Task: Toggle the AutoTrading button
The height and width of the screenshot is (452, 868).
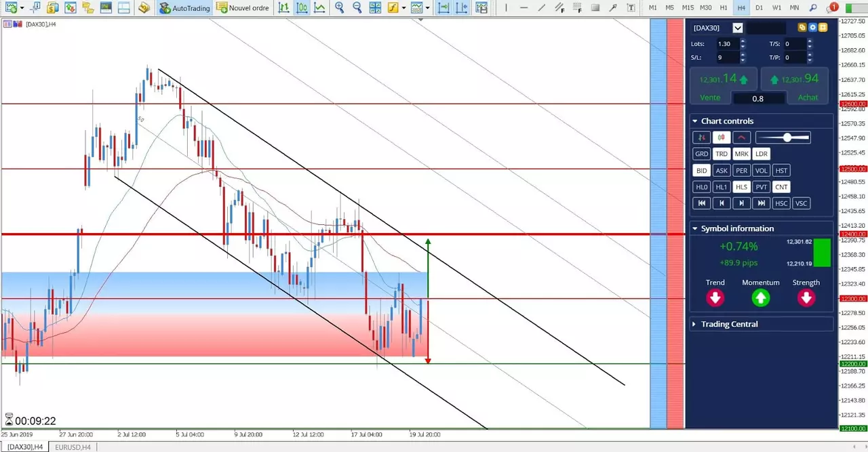Action: pos(184,8)
